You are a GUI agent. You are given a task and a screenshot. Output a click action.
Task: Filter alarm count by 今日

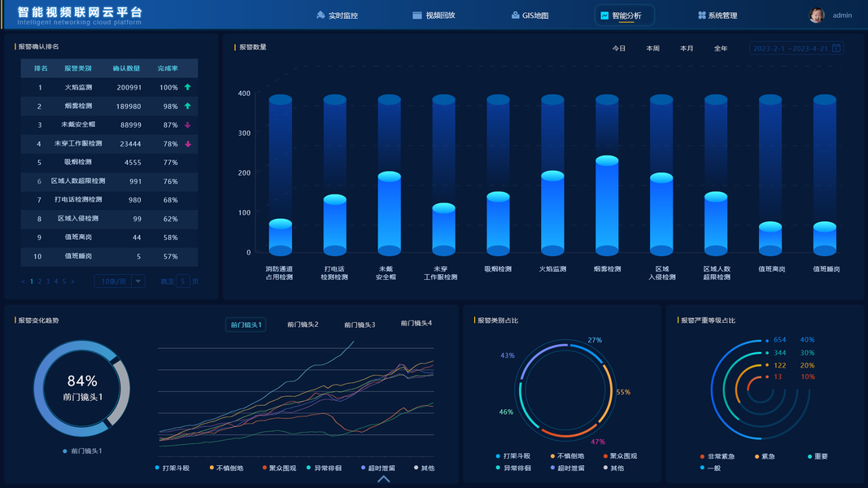click(619, 49)
